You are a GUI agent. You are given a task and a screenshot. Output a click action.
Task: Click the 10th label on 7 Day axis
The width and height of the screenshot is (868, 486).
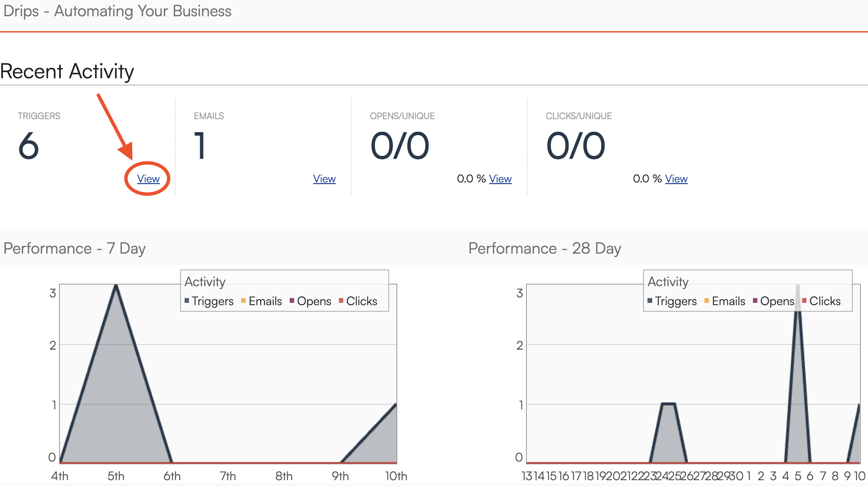tap(396, 476)
